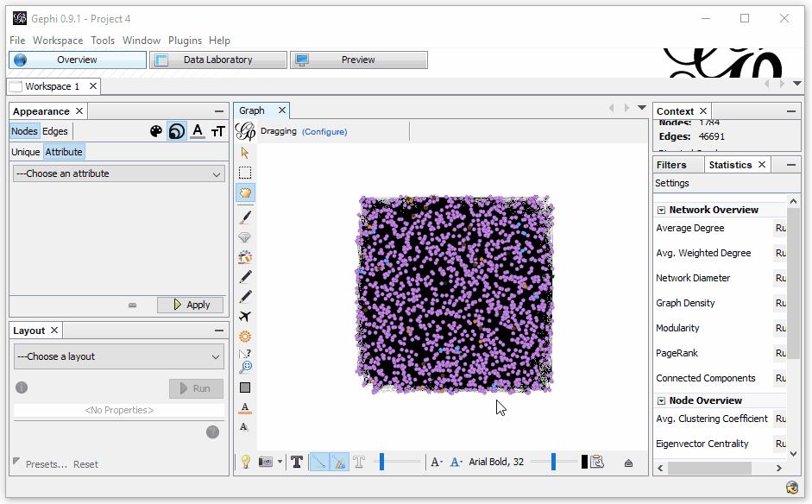Viewport: 812px width, 504px height.
Task: Click the label text attributes clipboard icon
Action: (x=597, y=462)
